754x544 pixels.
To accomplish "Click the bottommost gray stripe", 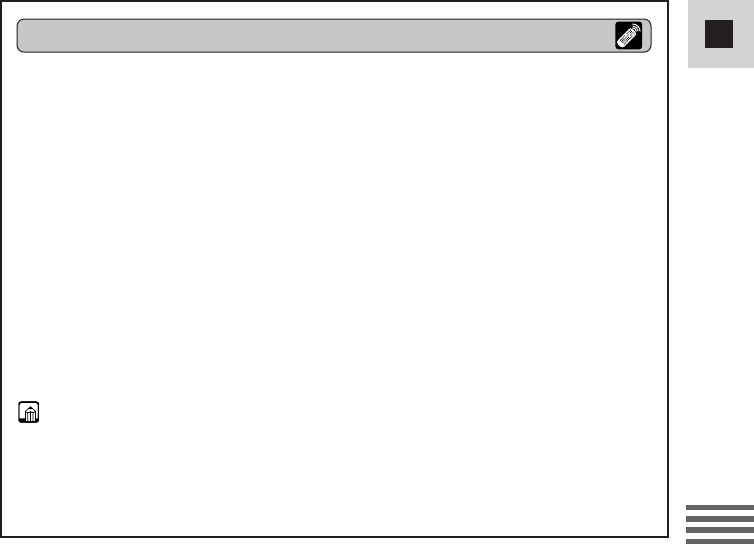I will pos(720,541).
